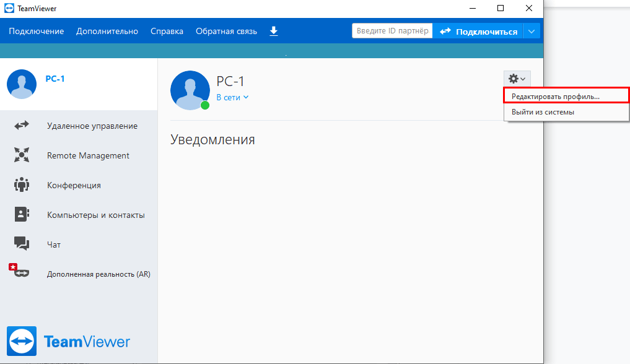Viewport: 630px width, 364px height.
Task: Open the Справка menu
Action: [167, 32]
